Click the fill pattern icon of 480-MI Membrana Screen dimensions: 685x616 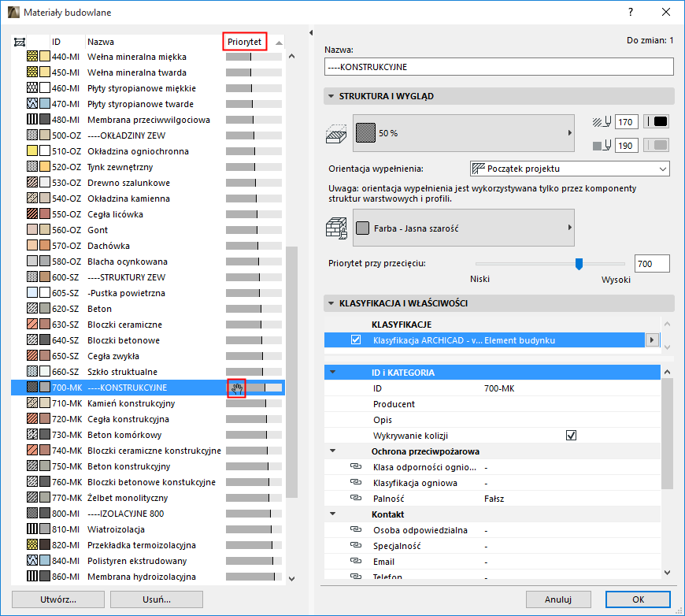click(32, 120)
